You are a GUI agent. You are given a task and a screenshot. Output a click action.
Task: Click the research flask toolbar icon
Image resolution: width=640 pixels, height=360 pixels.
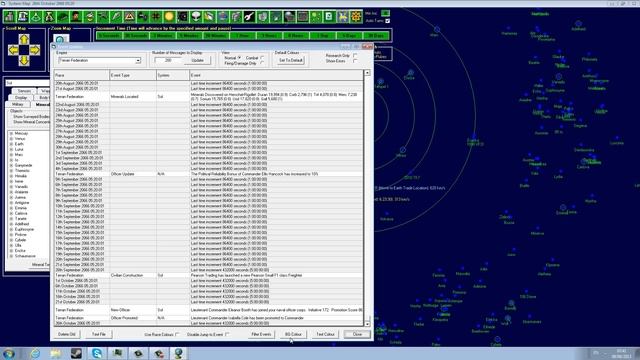(x=36, y=17)
